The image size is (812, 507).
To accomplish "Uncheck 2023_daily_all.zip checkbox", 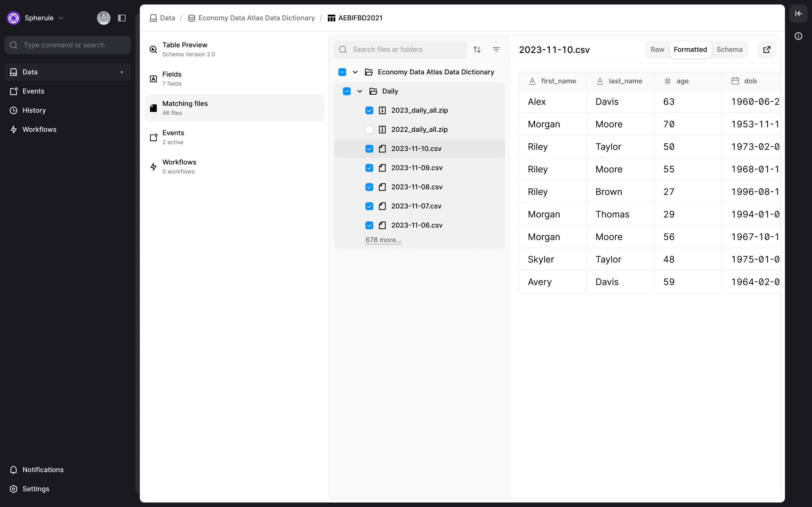I will coord(369,110).
